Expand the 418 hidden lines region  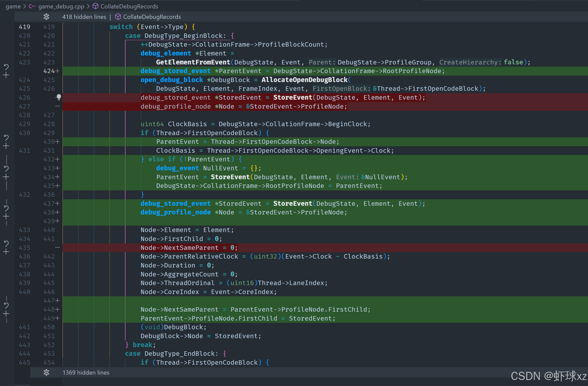tap(46, 17)
